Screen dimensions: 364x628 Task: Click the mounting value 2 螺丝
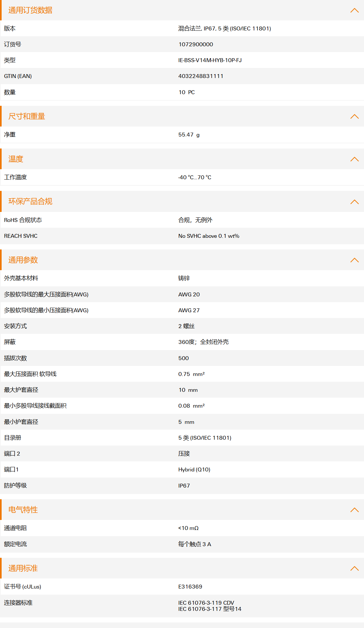(x=186, y=326)
